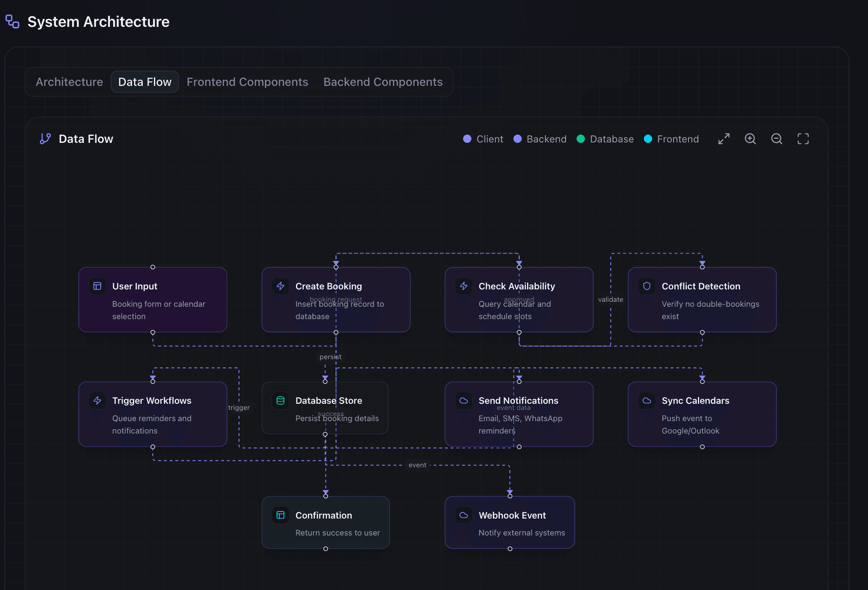Image resolution: width=868 pixels, height=590 pixels.
Task: Select the Confirmation node
Action: click(x=326, y=522)
